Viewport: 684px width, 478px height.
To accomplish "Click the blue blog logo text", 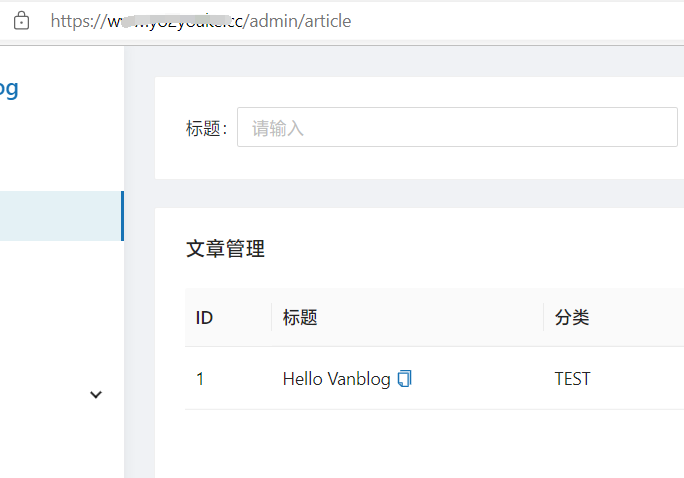I will [x=9, y=89].
